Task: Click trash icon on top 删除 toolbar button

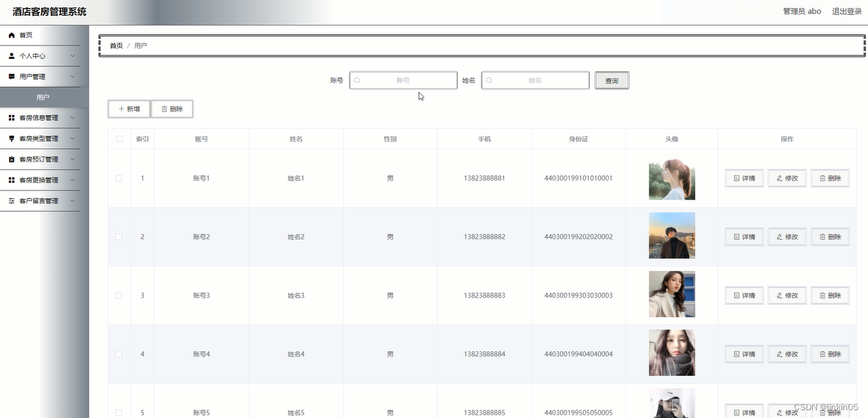Action: (164, 109)
